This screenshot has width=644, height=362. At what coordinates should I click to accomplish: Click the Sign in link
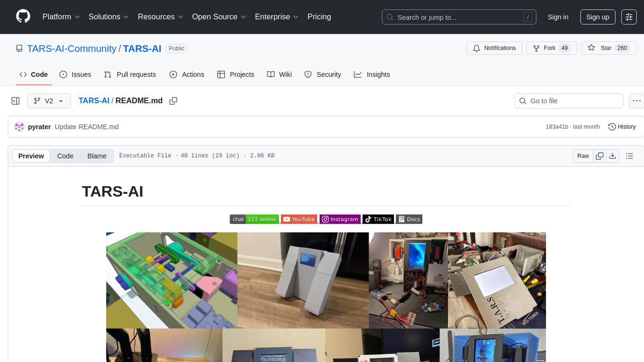pos(558,17)
